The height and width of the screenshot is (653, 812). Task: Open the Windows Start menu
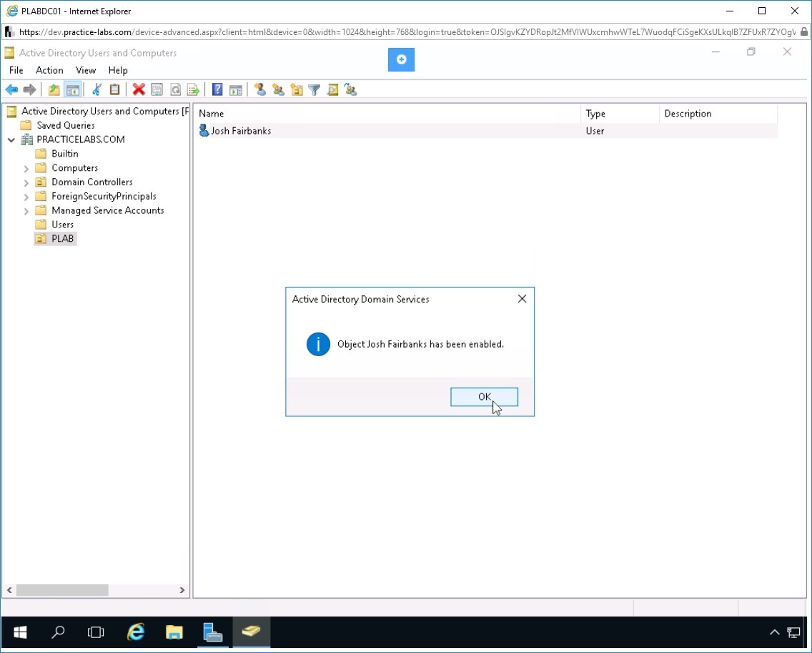20,632
